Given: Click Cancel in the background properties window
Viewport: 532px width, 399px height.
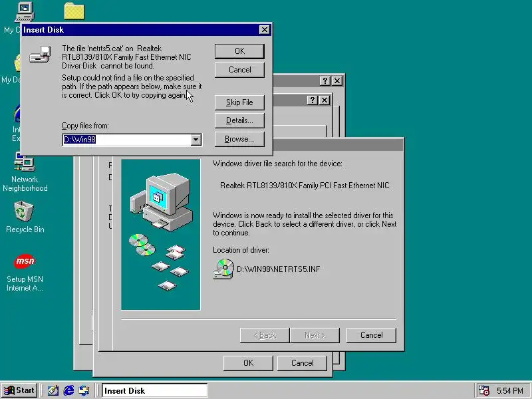Looking at the screenshot, I should pyautogui.click(x=303, y=363).
